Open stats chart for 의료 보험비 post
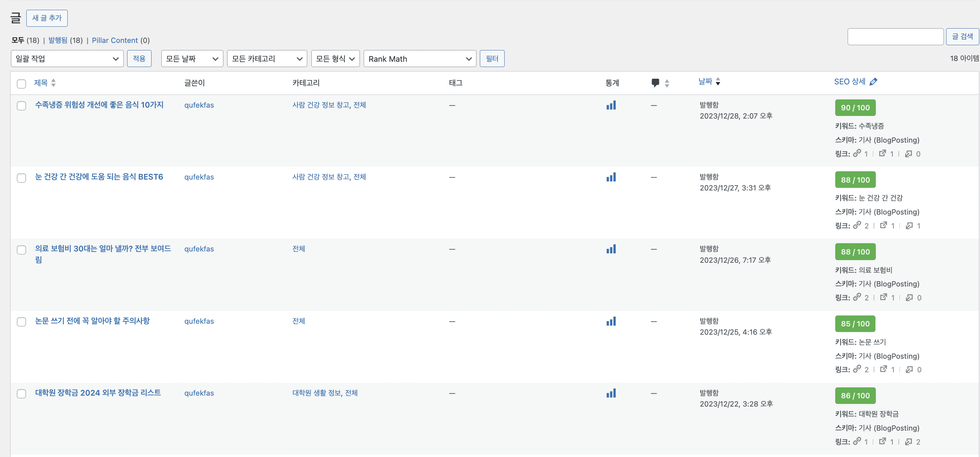This screenshot has height=457, width=980. 611,250
